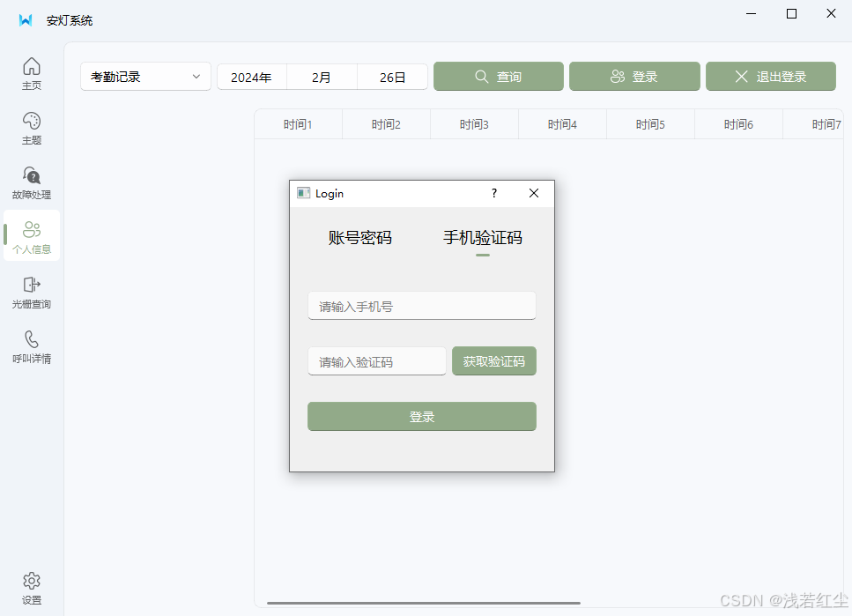Expand the 考勤记录 dropdown
The width and height of the screenshot is (852, 616).
coord(144,77)
